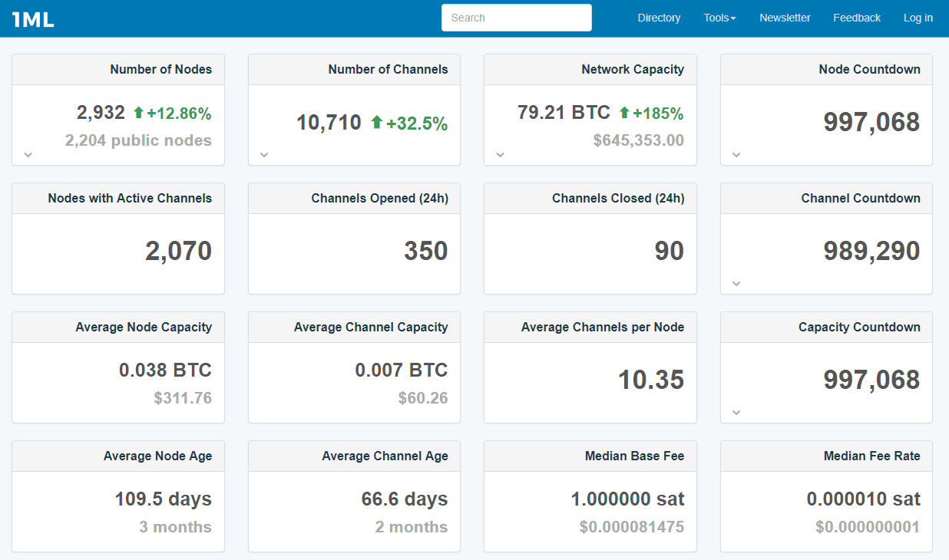Click green up arrow beside +32.5%
Viewport: 949px width, 560px height.
pos(376,122)
